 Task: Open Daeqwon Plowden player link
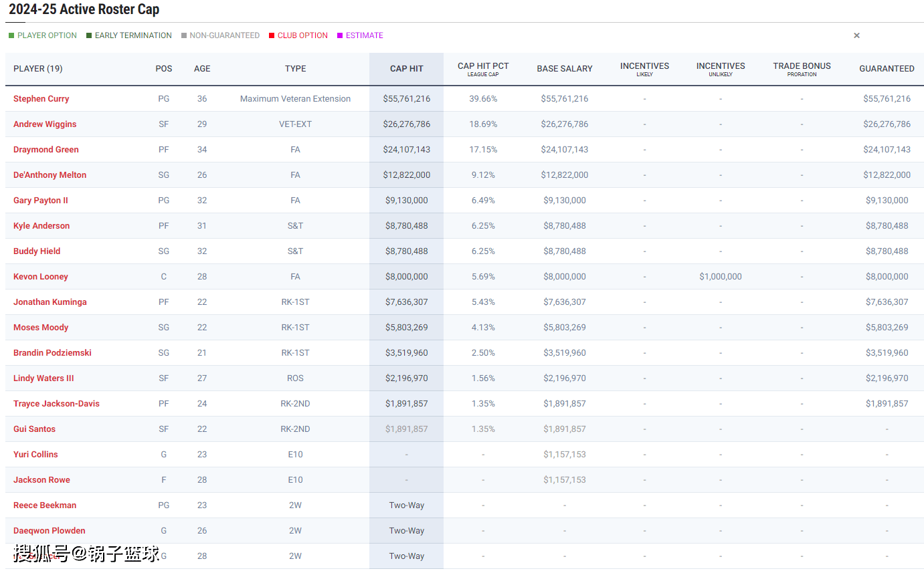[50, 530]
